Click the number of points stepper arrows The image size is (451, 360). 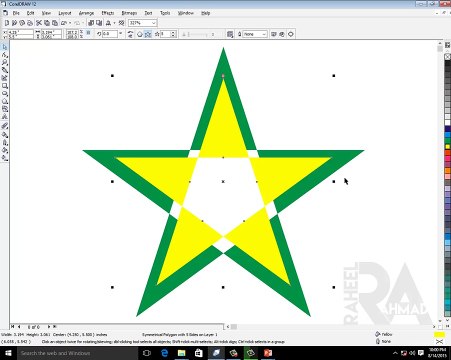click(173, 34)
